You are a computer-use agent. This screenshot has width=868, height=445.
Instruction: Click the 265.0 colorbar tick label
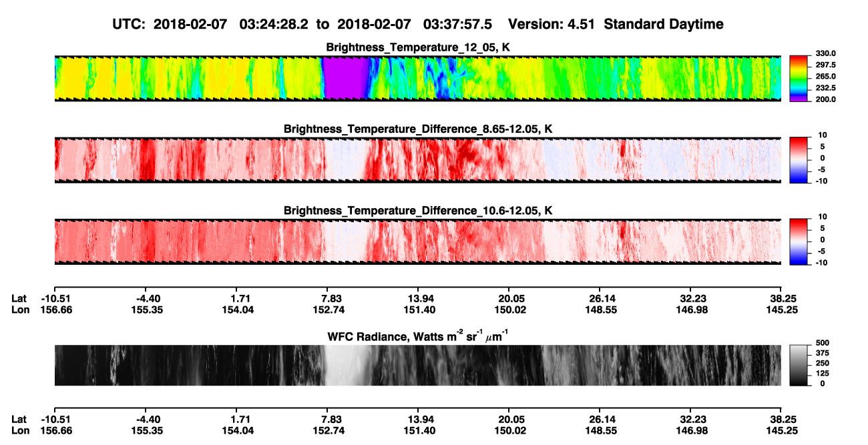coord(824,77)
